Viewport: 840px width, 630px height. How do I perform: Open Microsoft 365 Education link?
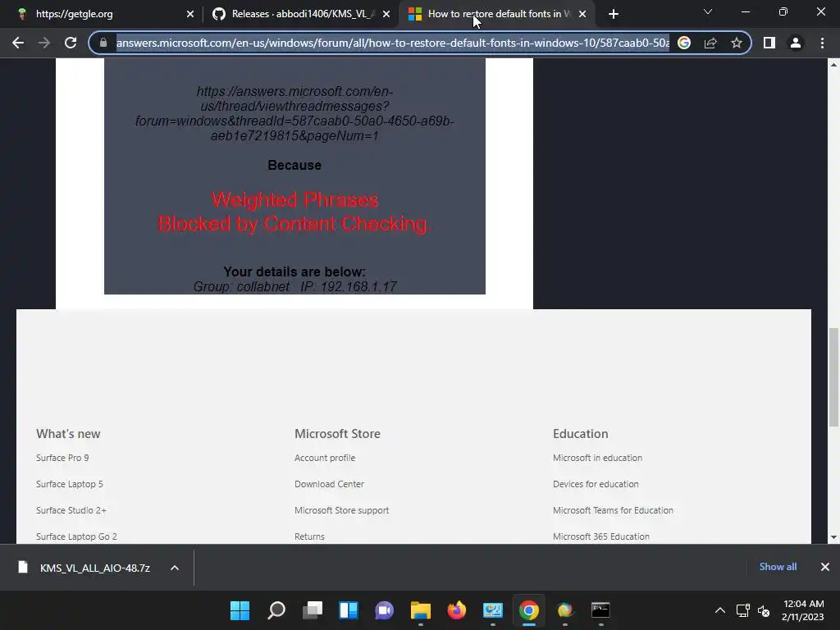tap(601, 536)
